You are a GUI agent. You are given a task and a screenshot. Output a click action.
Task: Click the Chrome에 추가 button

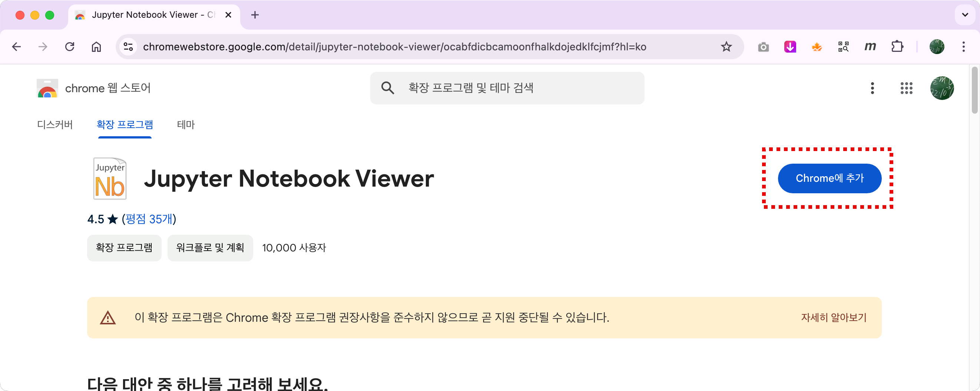click(x=830, y=178)
